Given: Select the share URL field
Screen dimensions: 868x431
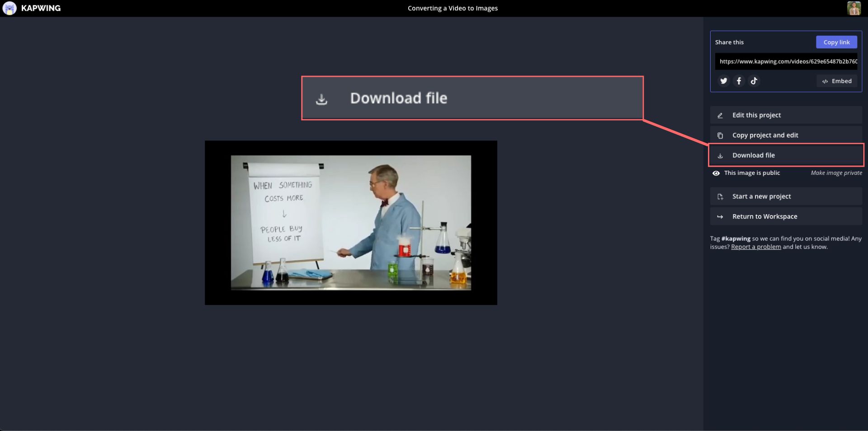Looking at the screenshot, I should (x=786, y=61).
